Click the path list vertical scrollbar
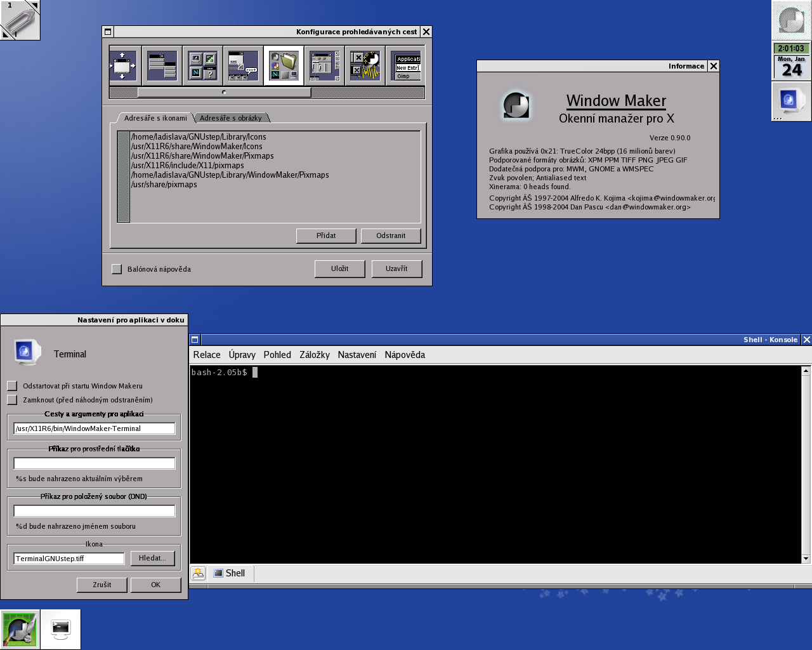Screen dimensions: 812x650 124,176
